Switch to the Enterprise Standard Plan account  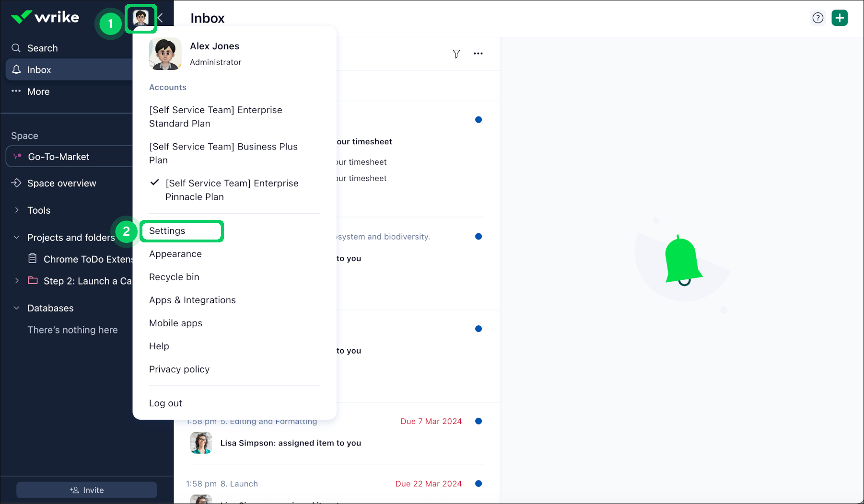pos(215,116)
